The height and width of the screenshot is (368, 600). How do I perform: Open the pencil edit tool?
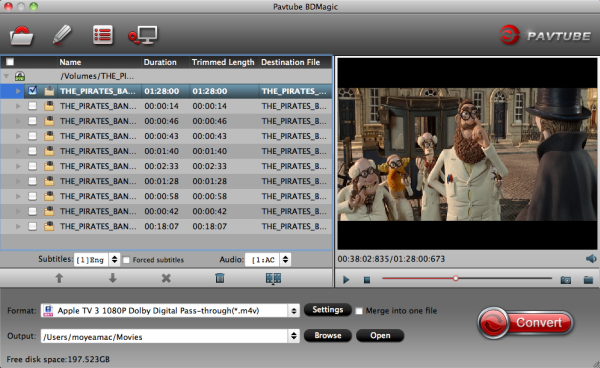62,35
